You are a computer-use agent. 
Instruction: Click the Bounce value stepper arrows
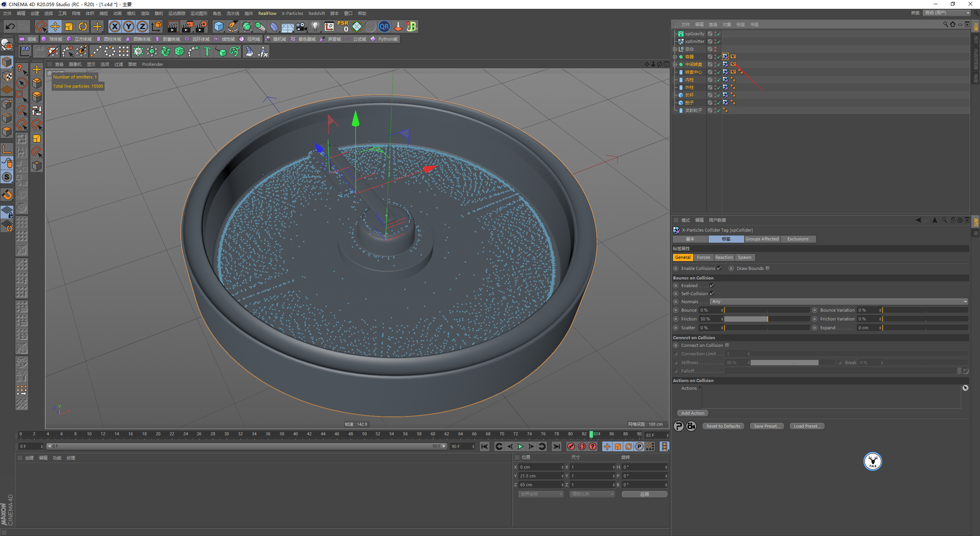[x=722, y=310]
